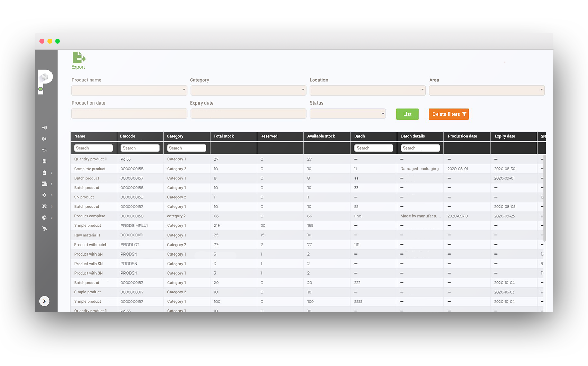The height and width of the screenshot is (366, 588).
Task: Select the transfer arrows sidebar icon
Action: [x=44, y=150]
